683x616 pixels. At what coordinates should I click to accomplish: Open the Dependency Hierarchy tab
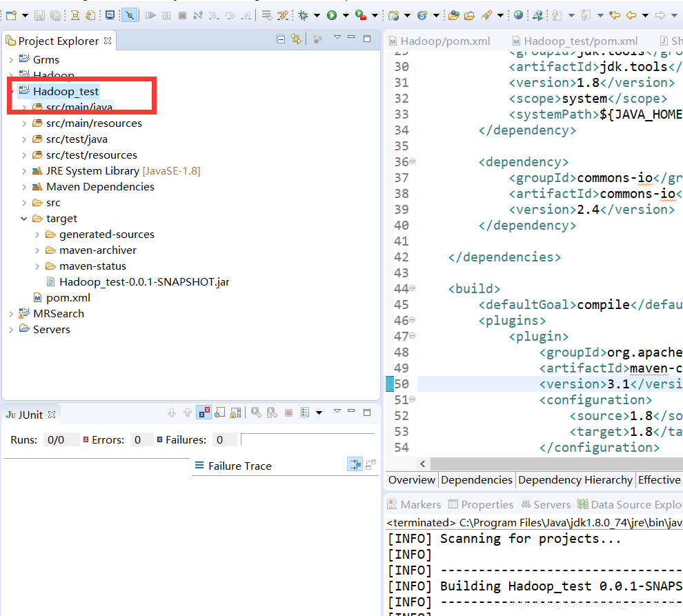(575, 479)
